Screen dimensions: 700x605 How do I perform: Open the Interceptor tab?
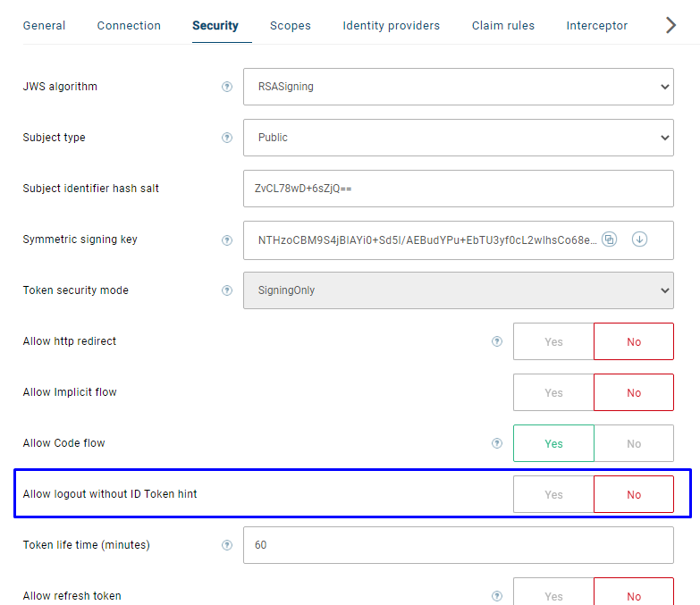tap(597, 25)
